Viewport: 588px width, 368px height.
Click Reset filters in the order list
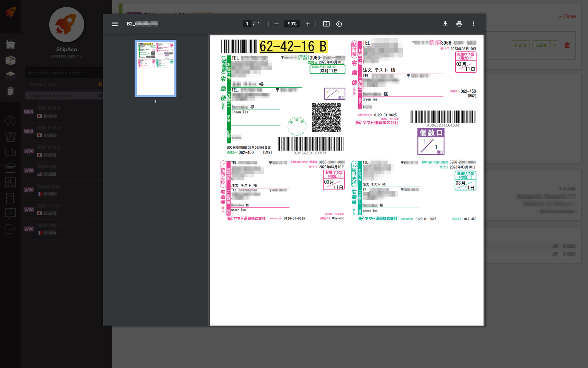[x=43, y=84]
